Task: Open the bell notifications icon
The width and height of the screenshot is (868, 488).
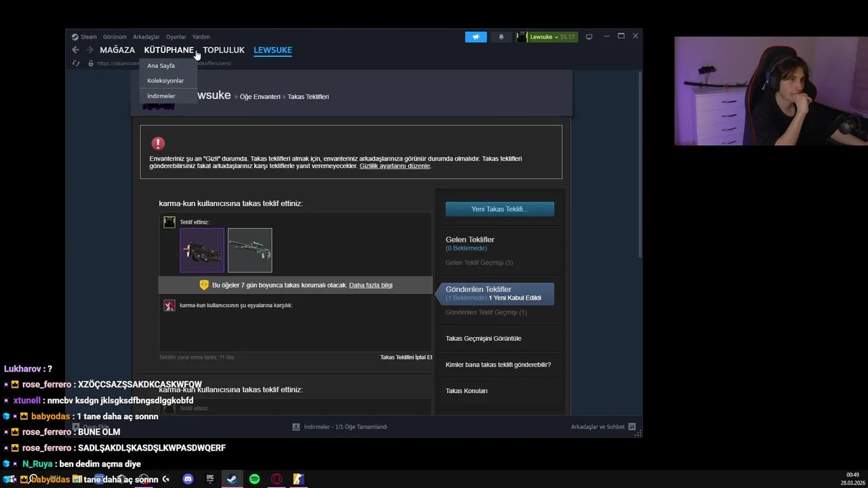Action: (x=501, y=37)
